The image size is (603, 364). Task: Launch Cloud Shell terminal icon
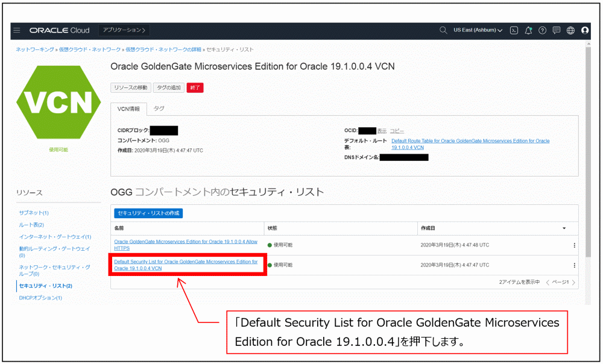tap(514, 30)
